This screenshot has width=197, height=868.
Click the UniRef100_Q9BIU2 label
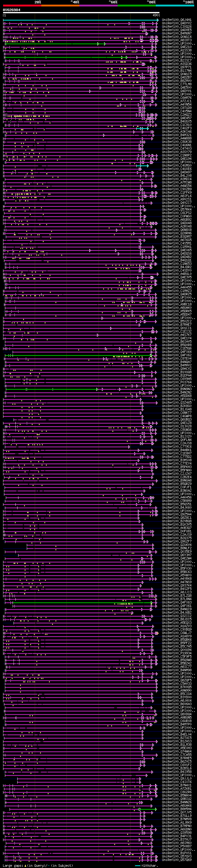[x=176, y=799]
